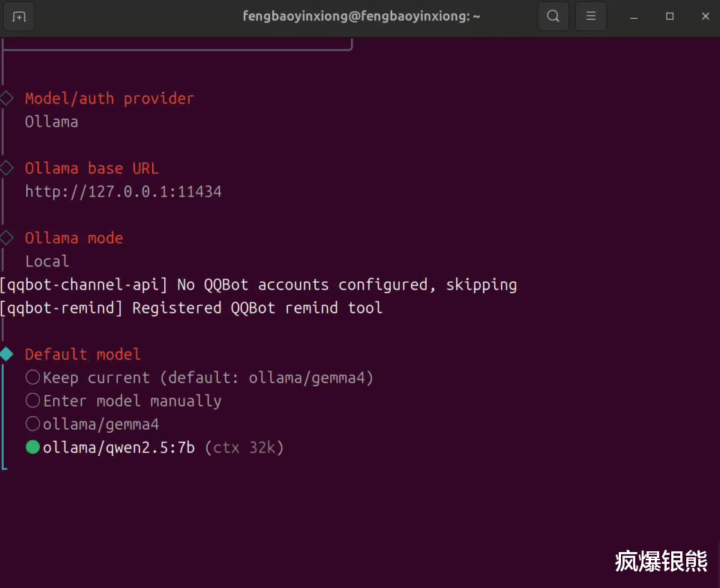Select the Keep current radio option
The width and height of the screenshot is (720, 588).
tap(33, 377)
